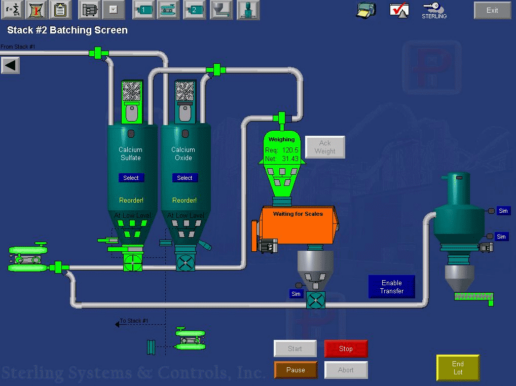Click Select on Calcium Oxide silo

[x=185, y=178]
